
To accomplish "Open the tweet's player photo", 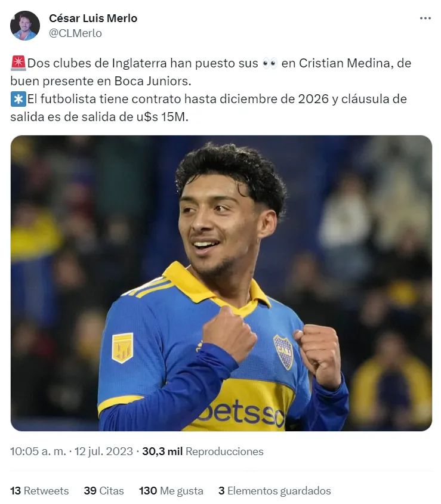I will (x=221, y=283).
